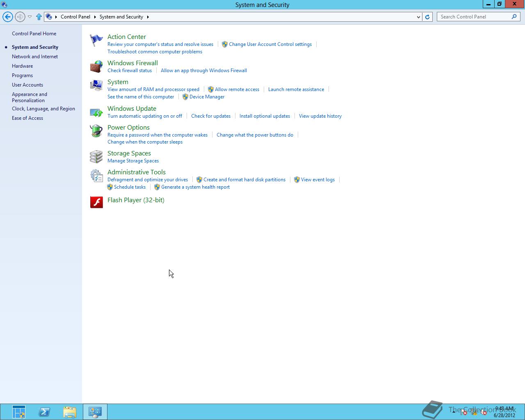Click Require a password when the computer wakes
This screenshot has height=420, width=525.
(157, 135)
